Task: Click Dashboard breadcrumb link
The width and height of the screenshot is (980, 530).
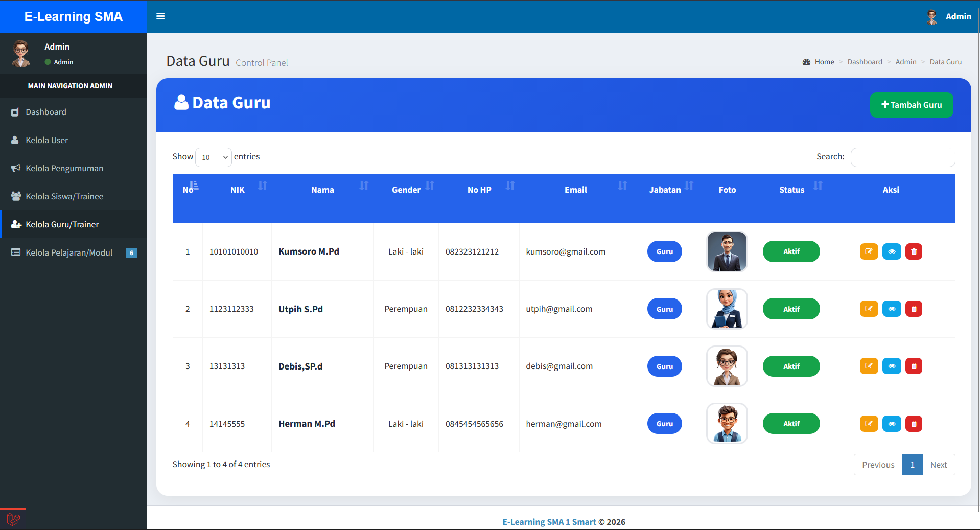Action: pyautogui.click(x=865, y=62)
